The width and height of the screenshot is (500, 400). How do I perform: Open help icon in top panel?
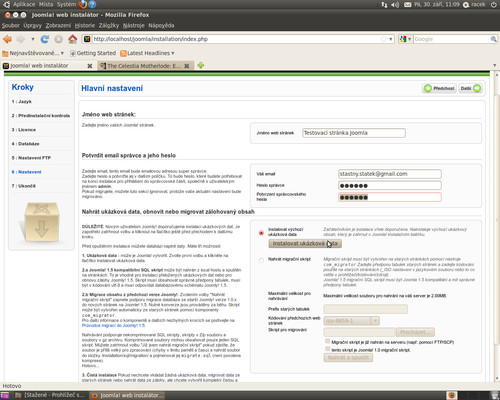[x=92, y=4]
